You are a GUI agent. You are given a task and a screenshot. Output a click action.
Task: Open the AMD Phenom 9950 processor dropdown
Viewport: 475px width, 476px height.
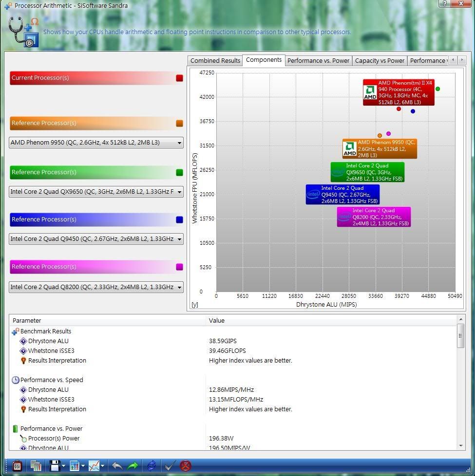tap(96, 143)
